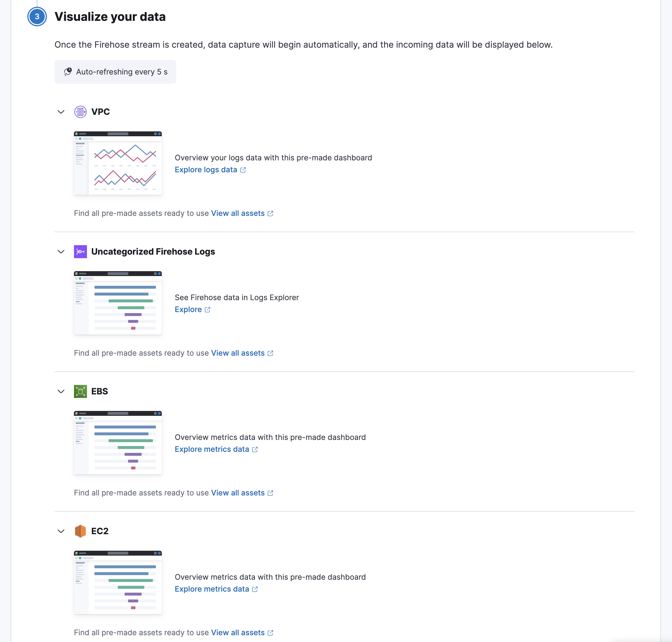The height and width of the screenshot is (642, 672).
Task: Collapse the Uncategorized Firehose Logs section
Action: click(x=61, y=252)
